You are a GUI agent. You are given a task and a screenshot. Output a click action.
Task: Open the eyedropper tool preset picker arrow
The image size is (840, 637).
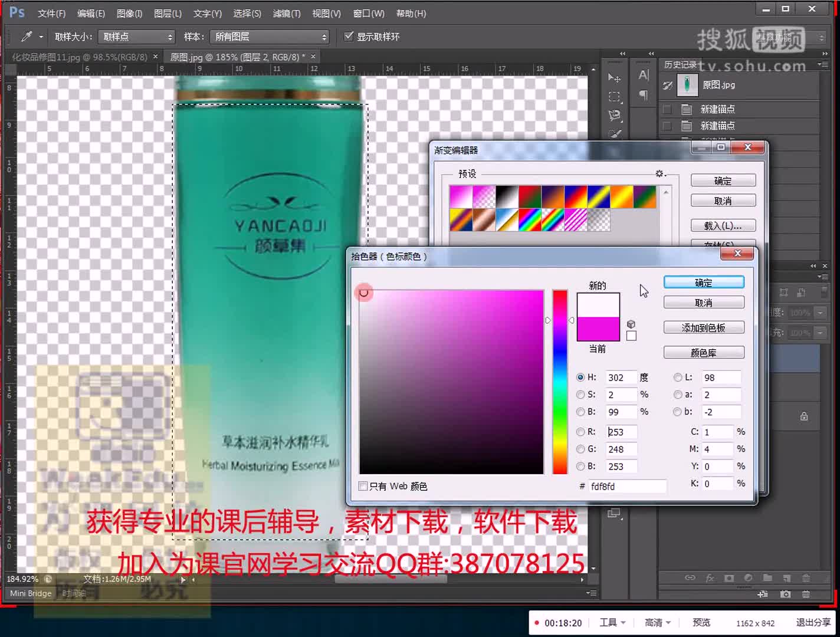41,37
